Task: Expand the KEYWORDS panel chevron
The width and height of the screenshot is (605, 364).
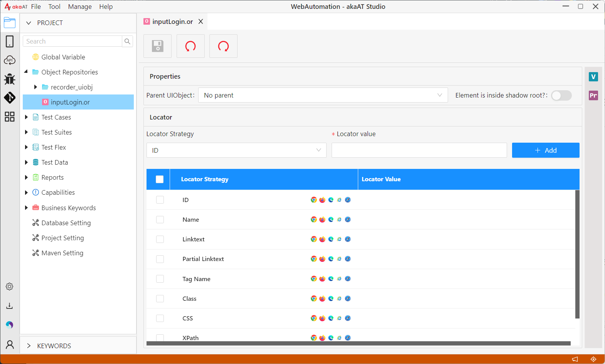Action: [x=29, y=346]
